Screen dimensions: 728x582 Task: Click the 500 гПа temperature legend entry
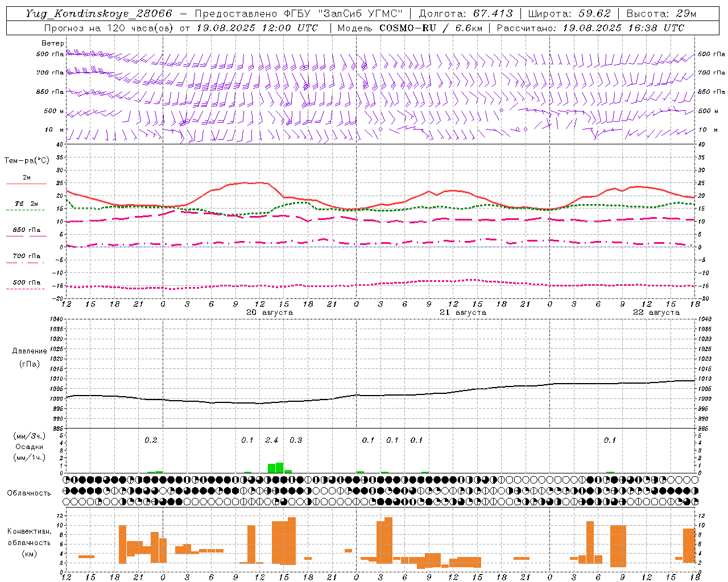click(27, 282)
